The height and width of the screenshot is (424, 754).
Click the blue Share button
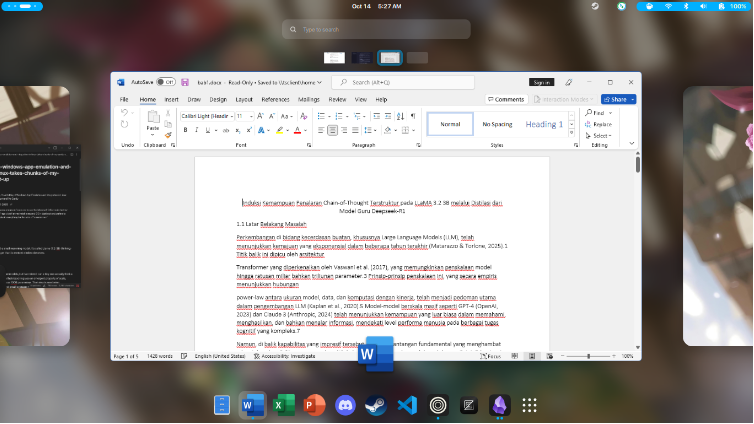click(x=616, y=99)
